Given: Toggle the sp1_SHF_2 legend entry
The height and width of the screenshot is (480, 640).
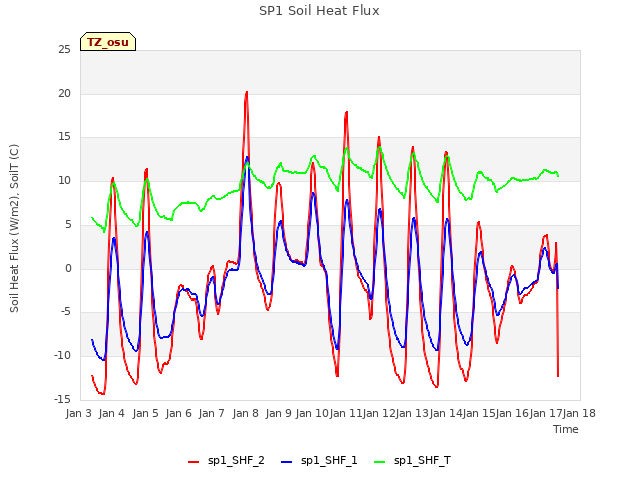Looking at the screenshot, I should tap(226, 461).
